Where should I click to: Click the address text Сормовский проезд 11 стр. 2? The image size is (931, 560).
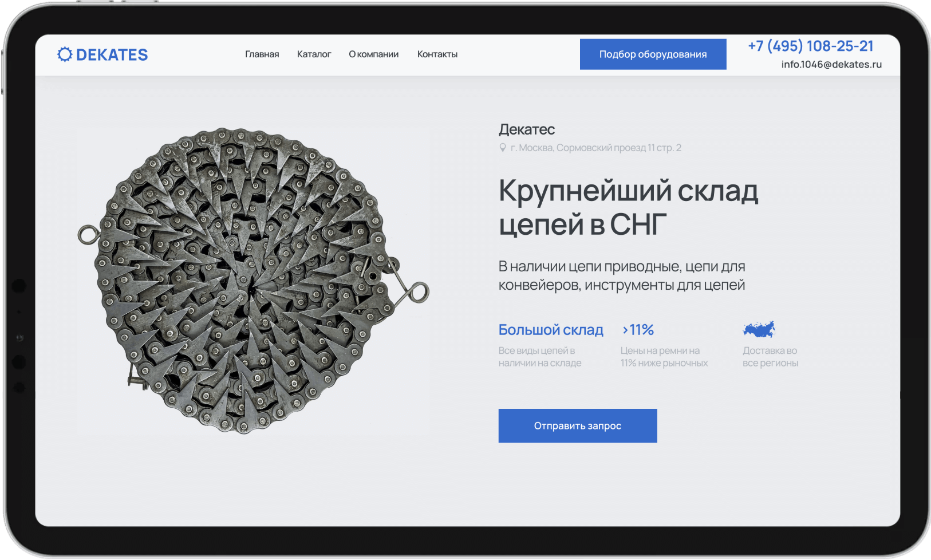pos(619,148)
